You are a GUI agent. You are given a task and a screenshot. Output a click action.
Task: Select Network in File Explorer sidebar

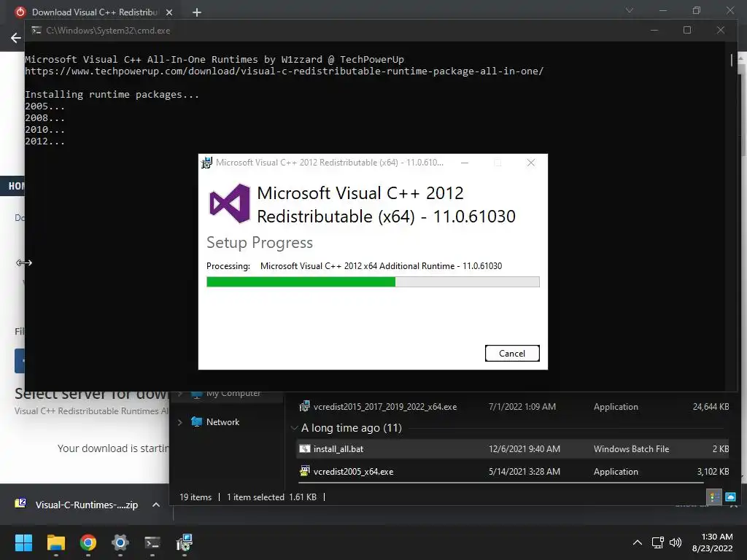click(223, 422)
